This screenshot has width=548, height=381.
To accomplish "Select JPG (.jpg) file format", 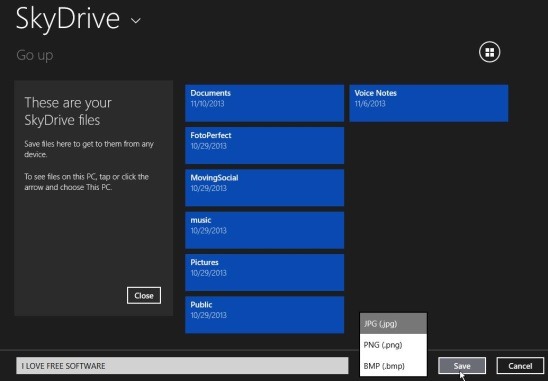I will (393, 324).
